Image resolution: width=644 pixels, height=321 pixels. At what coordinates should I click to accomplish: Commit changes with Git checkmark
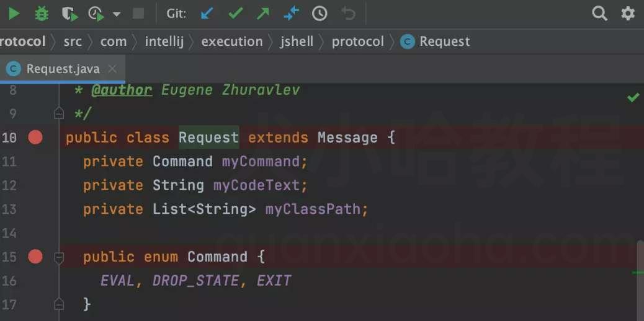pos(236,14)
